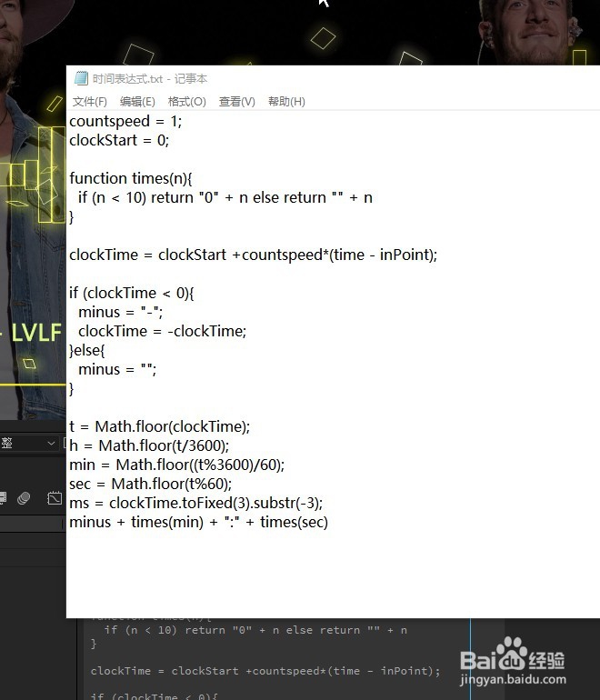Click the line '}else{'

(87, 350)
